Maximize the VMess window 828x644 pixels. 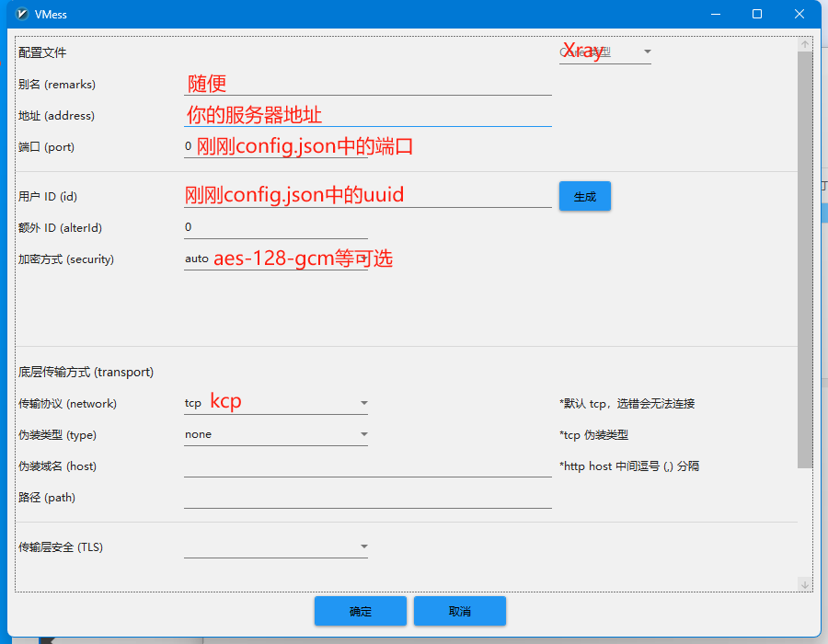point(757,14)
